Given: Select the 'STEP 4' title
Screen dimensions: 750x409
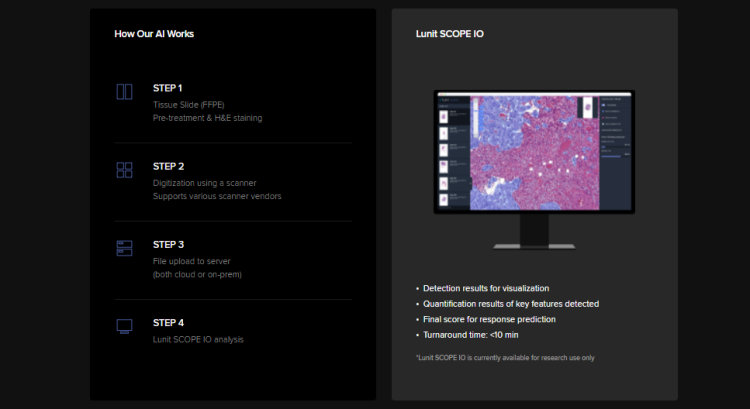Looking at the screenshot, I should point(168,323).
